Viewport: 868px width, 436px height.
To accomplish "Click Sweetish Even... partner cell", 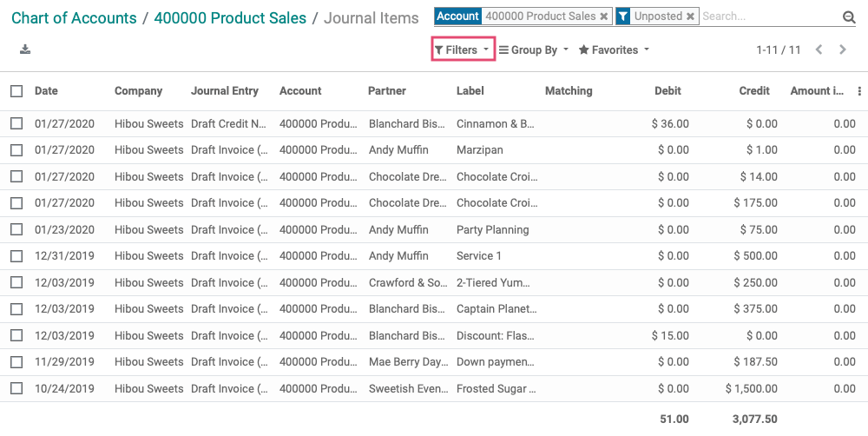I will pos(408,388).
